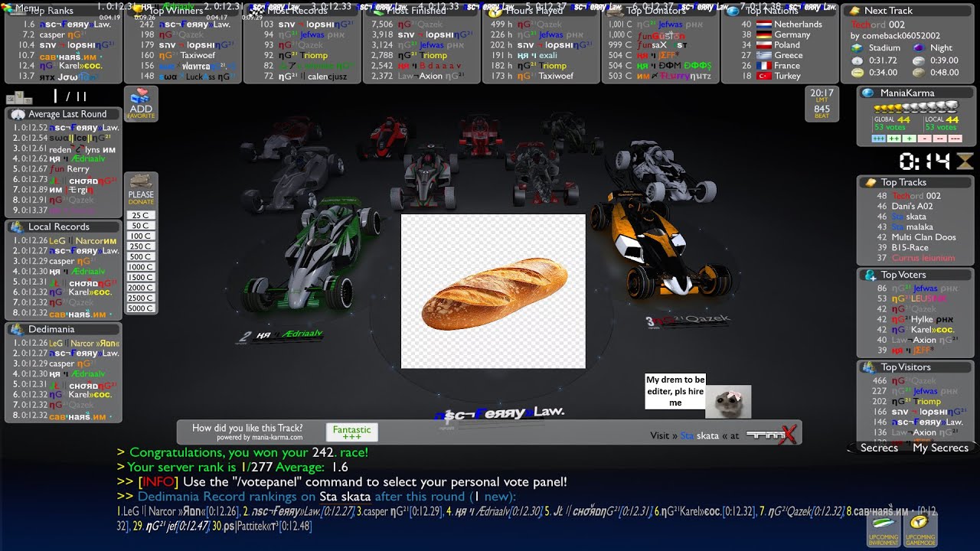Open the Dedimania widget title

click(51, 329)
